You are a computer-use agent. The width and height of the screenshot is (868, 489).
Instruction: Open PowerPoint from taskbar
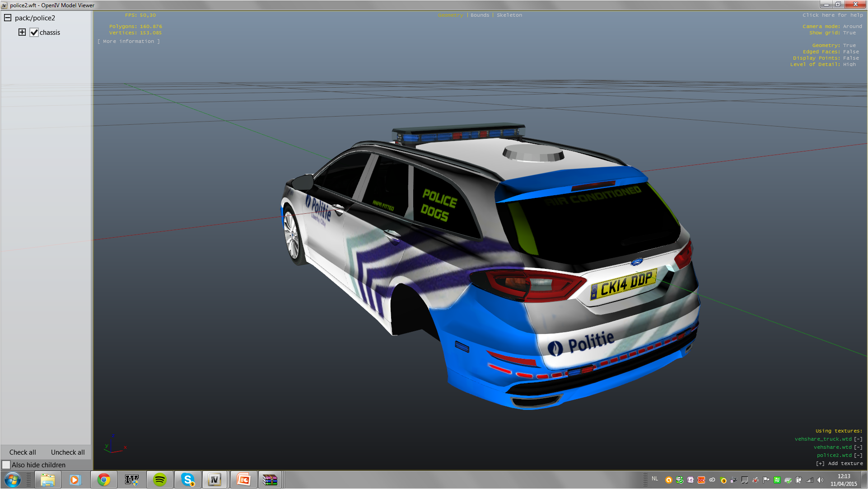pyautogui.click(x=243, y=480)
